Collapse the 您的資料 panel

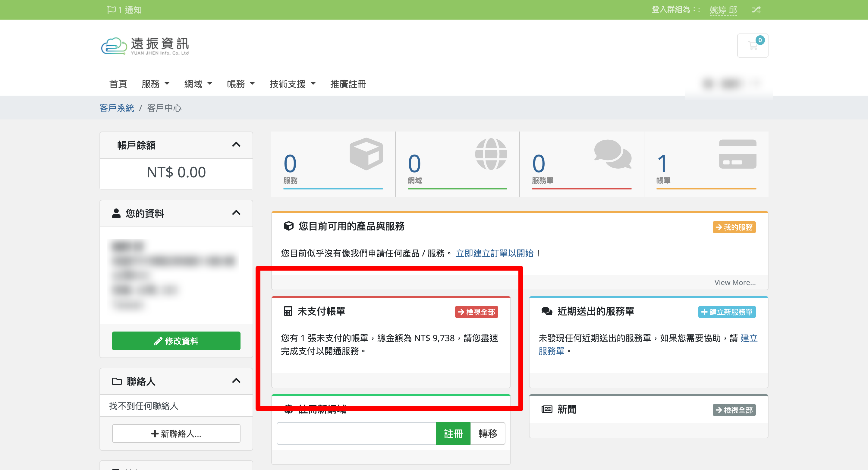tap(236, 213)
